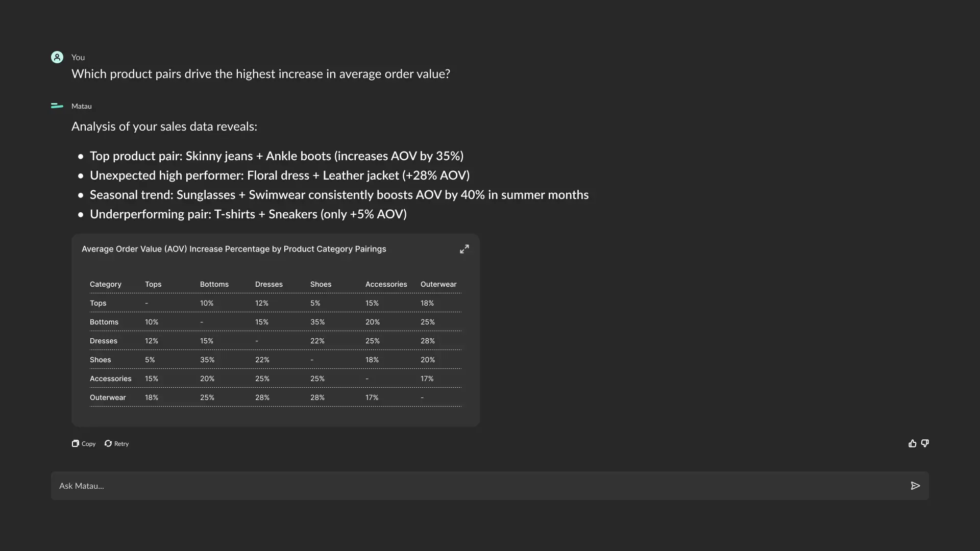Focus the Ask Matau input field
This screenshot has height=551, width=980.
point(459,486)
